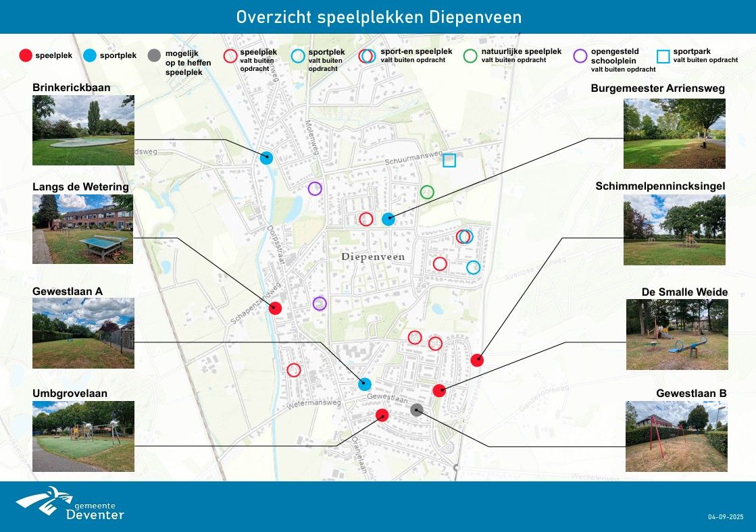756x532 pixels.
Task: Click the blue sportplek legend dot
Action: click(x=88, y=55)
